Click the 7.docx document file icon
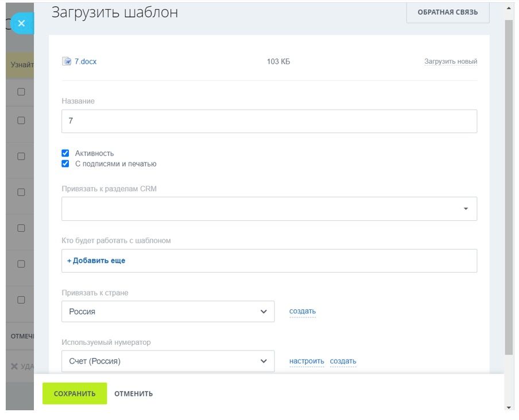Screen dimensions: 519x420 click(67, 61)
